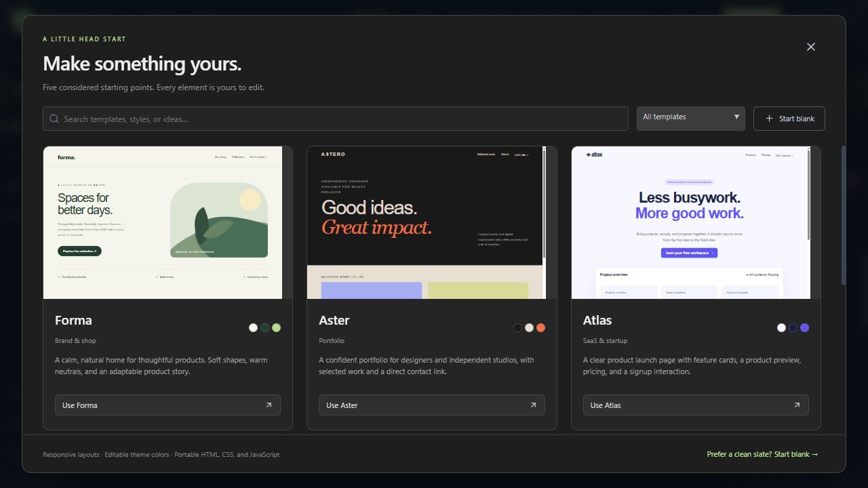Start a blank project from the top button
The width and height of the screenshot is (868, 488).
pyautogui.click(x=789, y=119)
